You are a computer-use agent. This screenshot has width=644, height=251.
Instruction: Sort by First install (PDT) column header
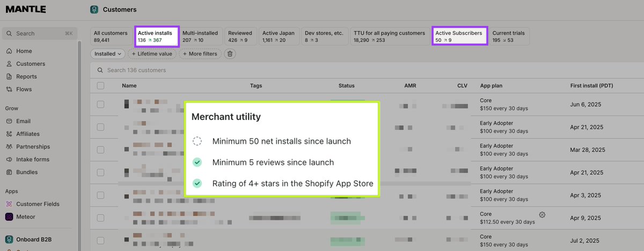click(591, 85)
